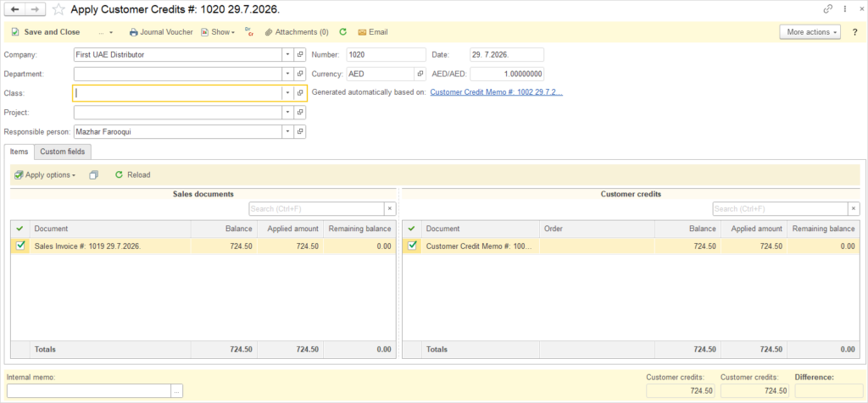The image size is (868, 403).
Task: Open the Project record icon
Action: [x=299, y=113]
